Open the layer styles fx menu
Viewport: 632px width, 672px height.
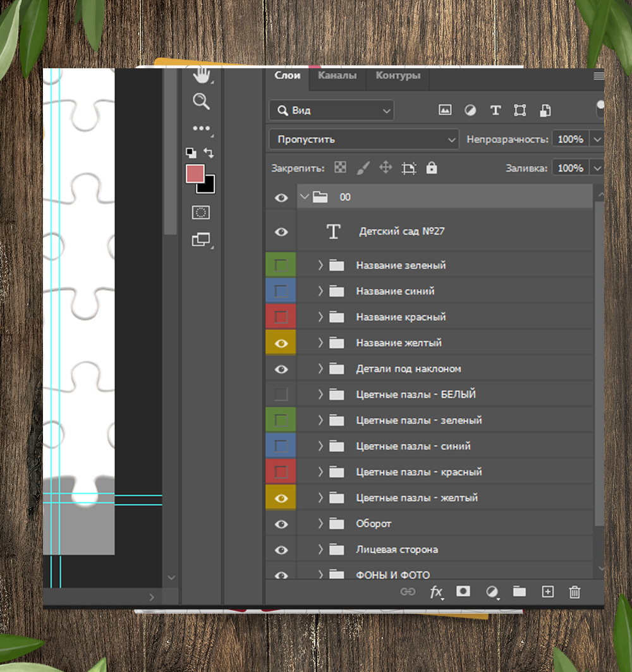click(x=436, y=592)
